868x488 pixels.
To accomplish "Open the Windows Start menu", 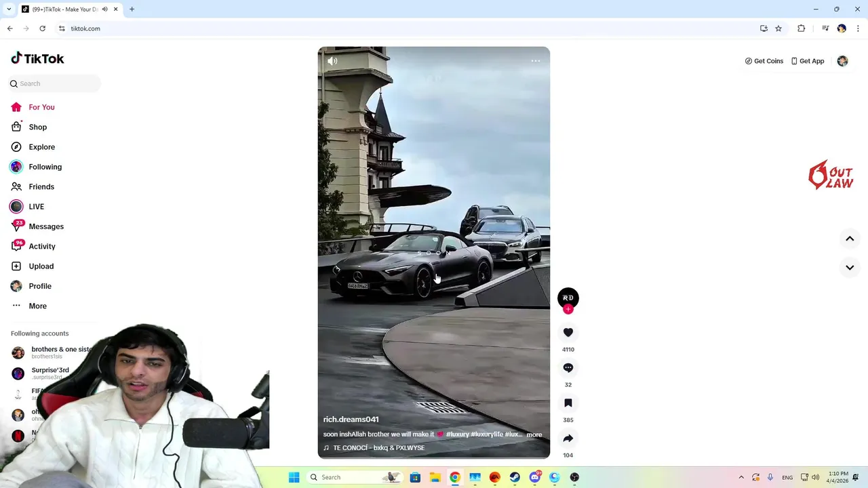I will pos(294,477).
